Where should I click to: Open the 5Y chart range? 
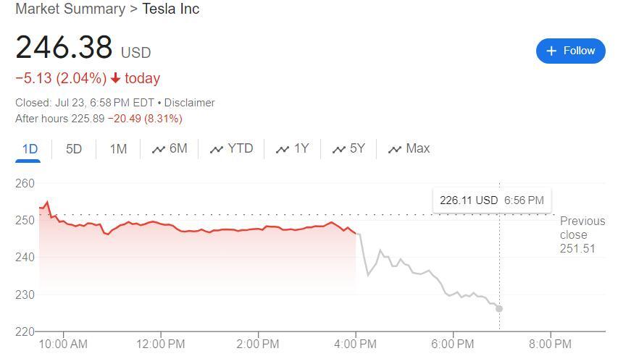pyautogui.click(x=349, y=149)
